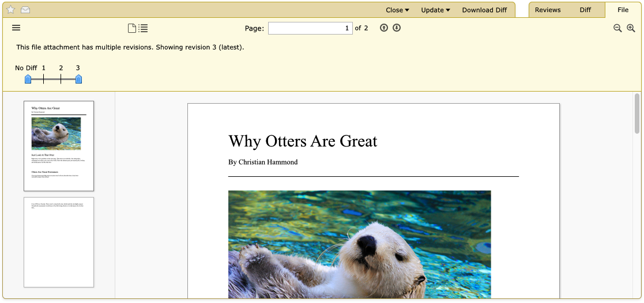
Task: Click 'By Christian Hammond' author line
Action: (x=263, y=162)
